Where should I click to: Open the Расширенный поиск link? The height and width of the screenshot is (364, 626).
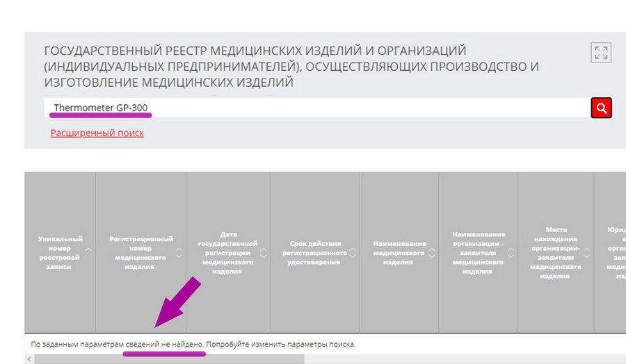point(97,133)
